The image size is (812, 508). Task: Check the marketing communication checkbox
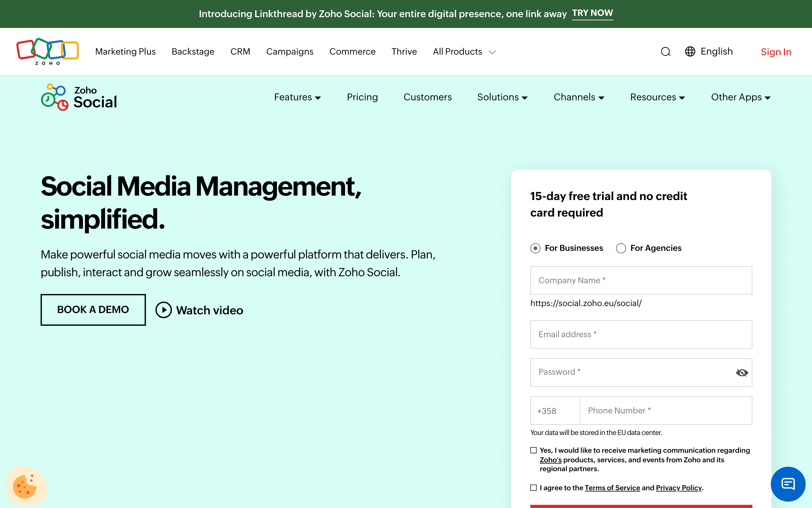534,450
